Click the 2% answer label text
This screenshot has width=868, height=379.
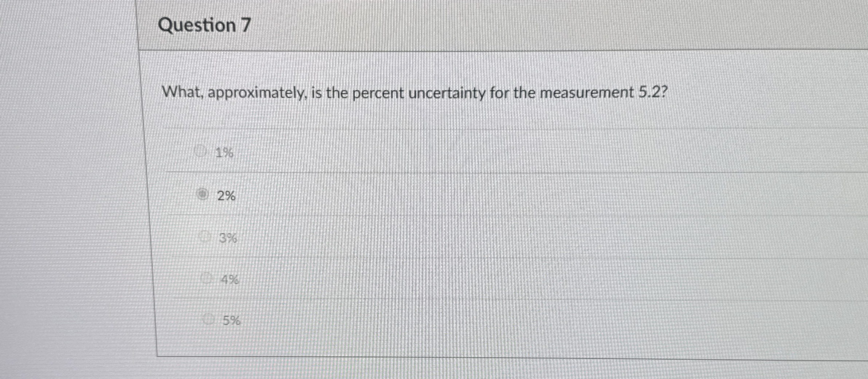pyautogui.click(x=226, y=196)
